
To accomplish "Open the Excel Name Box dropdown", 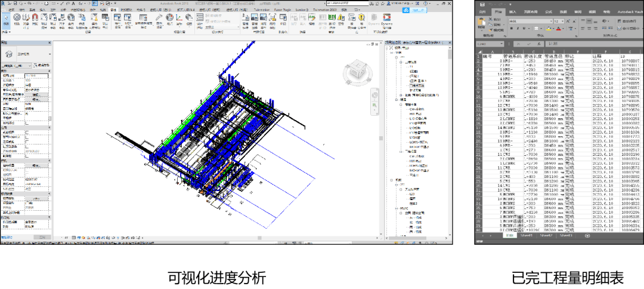I will [x=501, y=44].
